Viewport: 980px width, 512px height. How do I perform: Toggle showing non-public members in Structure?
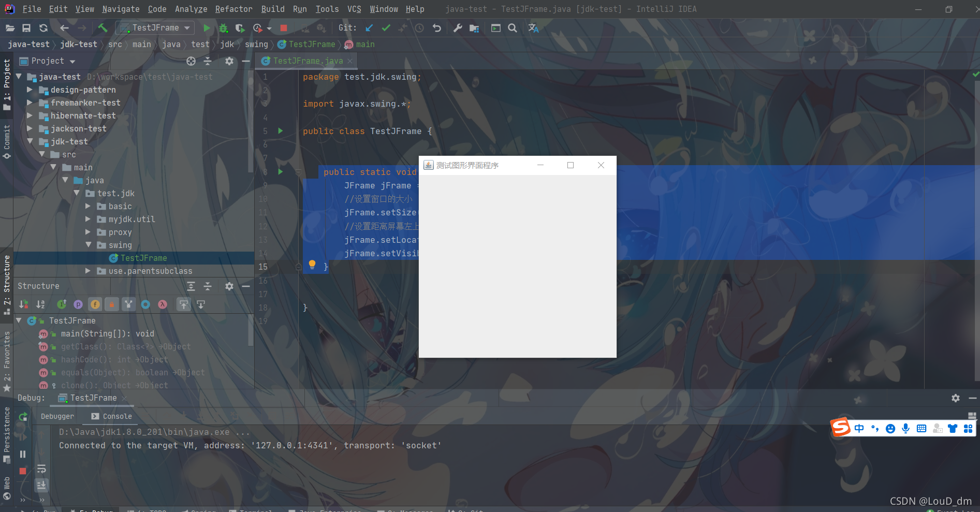click(112, 304)
